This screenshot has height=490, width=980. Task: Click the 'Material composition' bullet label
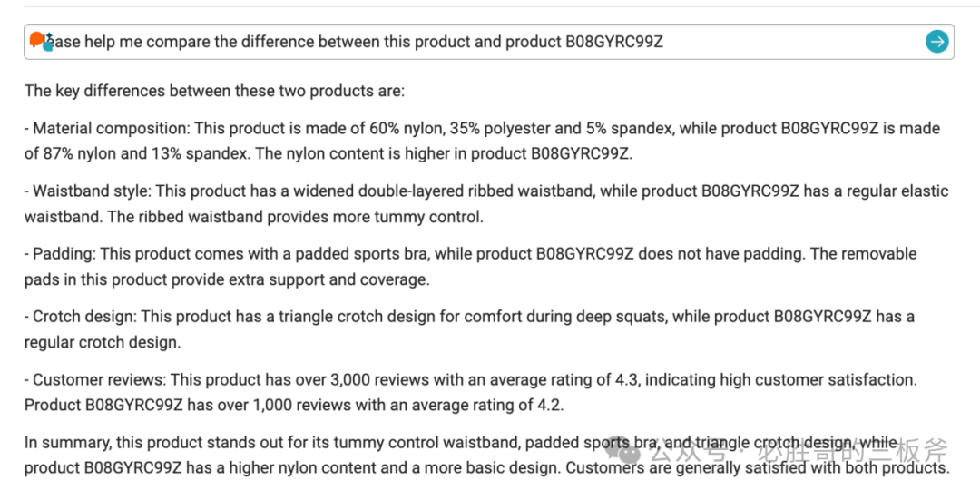[x=112, y=130]
